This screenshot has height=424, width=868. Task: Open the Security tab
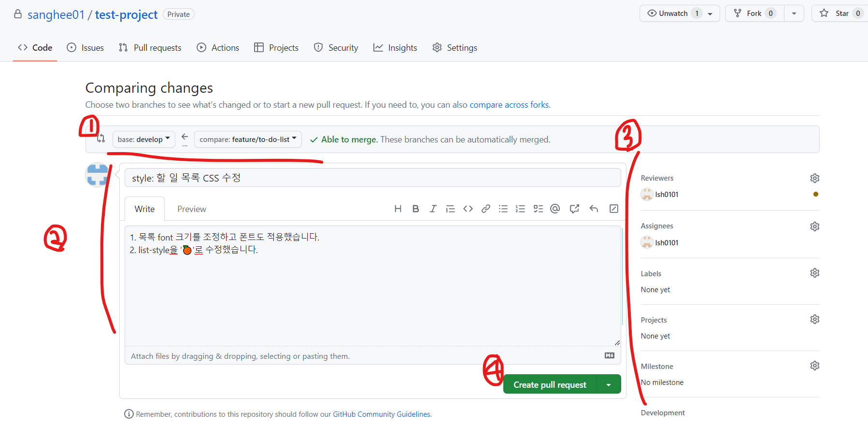[336, 47]
